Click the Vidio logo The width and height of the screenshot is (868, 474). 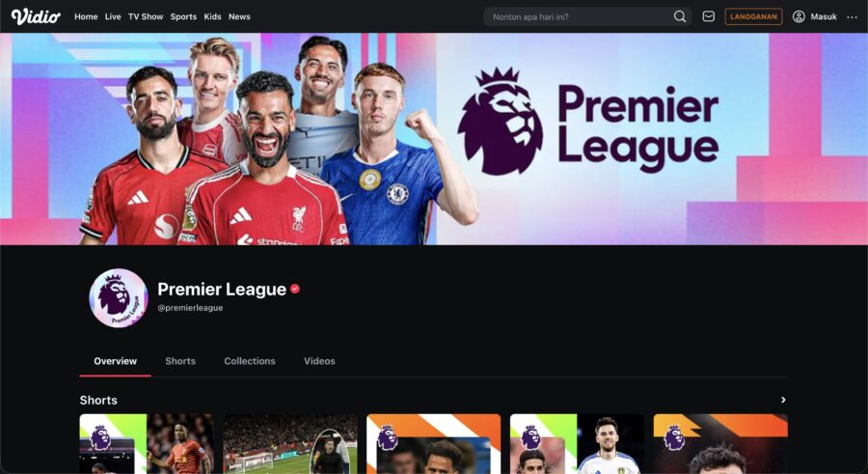pos(36,16)
